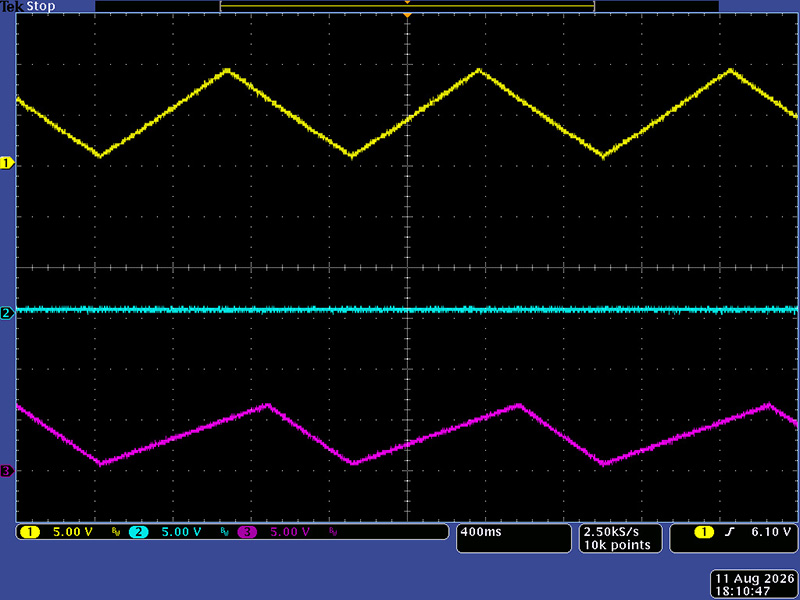Click the cyan 5.00 V scale readout

tap(182, 532)
